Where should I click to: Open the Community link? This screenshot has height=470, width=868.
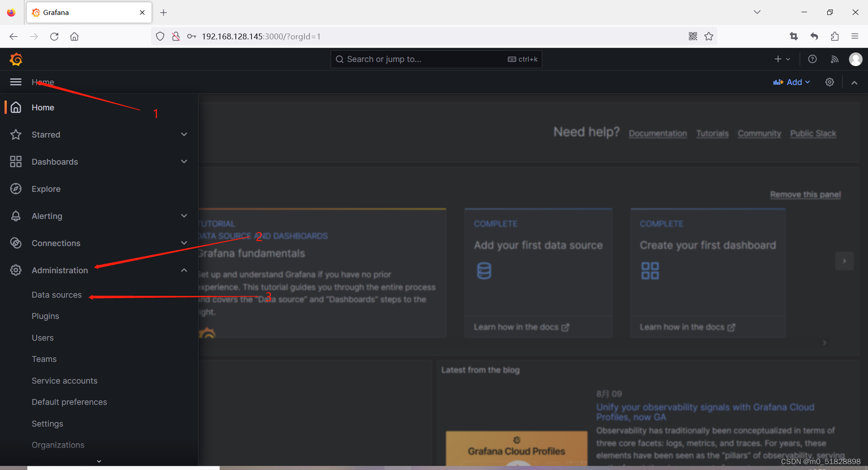tap(759, 133)
